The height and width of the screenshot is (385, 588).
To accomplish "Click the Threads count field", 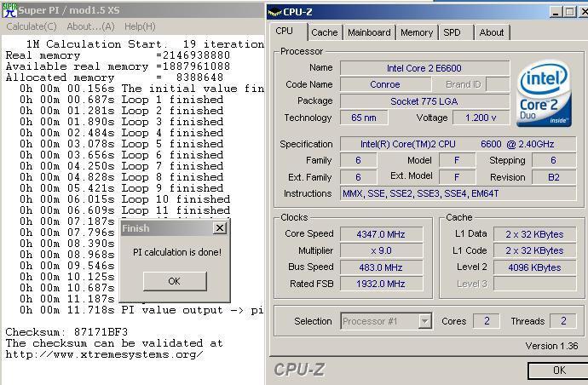I will point(563,321).
